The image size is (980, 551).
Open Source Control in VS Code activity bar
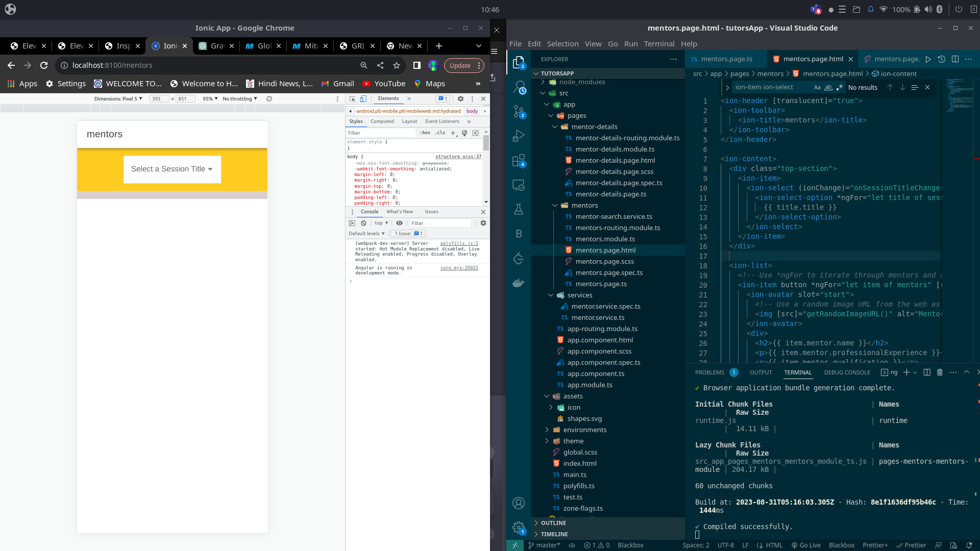519,111
